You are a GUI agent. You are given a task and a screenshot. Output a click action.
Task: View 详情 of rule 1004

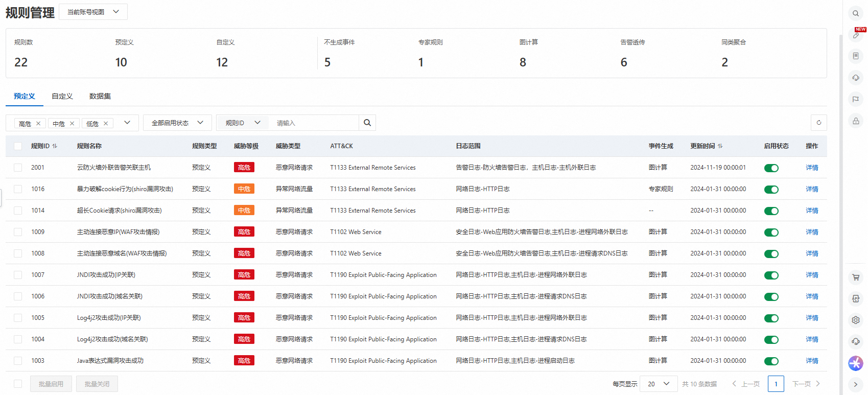point(812,339)
